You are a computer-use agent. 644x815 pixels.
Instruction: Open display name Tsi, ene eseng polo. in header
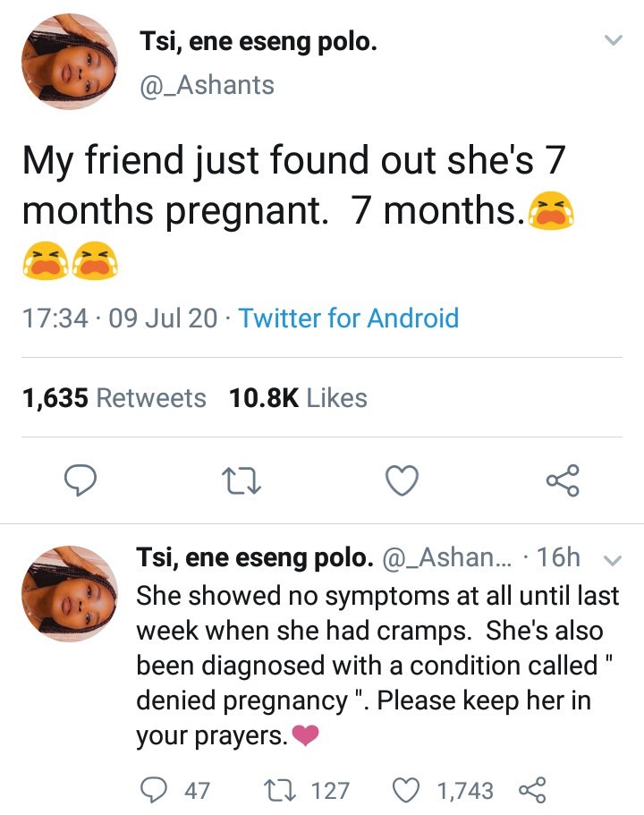coord(258,41)
